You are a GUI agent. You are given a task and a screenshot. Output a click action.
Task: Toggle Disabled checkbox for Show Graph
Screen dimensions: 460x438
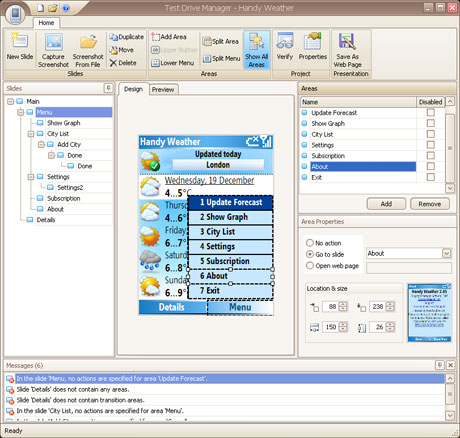tap(431, 123)
